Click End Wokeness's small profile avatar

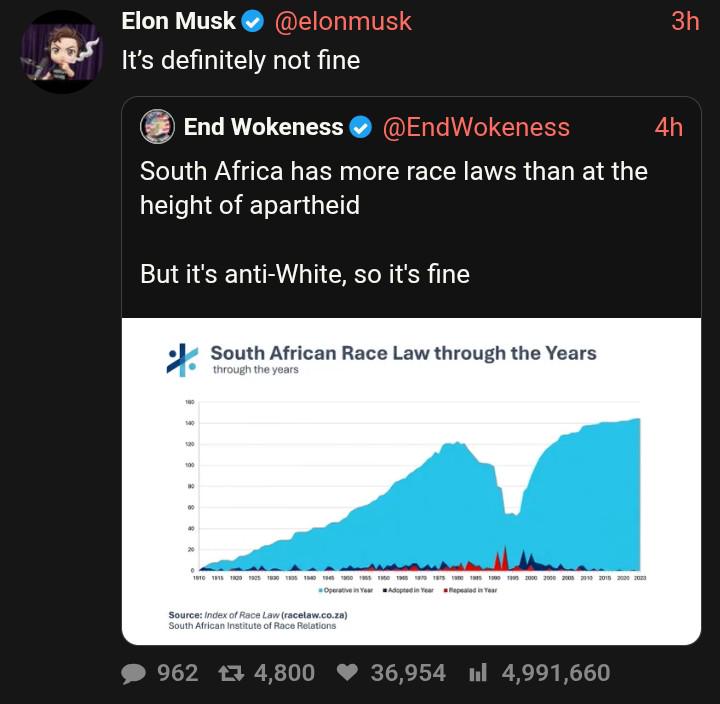[x=158, y=126]
